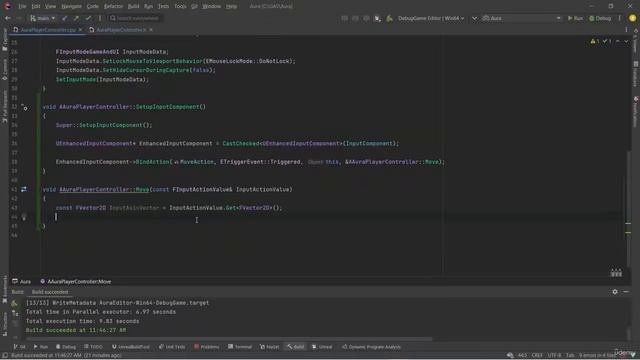
Task: Click the gutter navigation icon at line 41
Action: click(x=24, y=189)
